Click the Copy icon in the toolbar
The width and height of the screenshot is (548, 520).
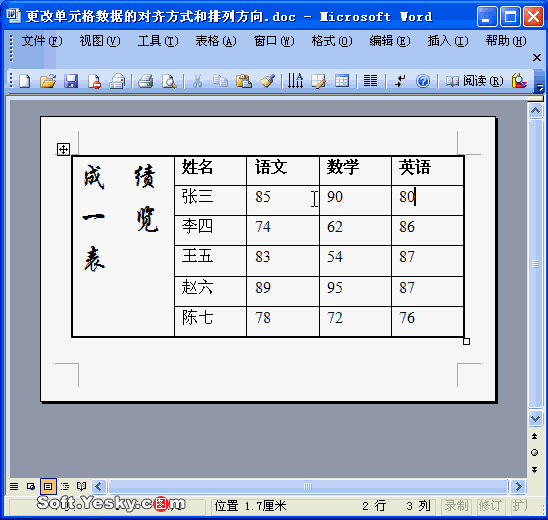[x=221, y=81]
